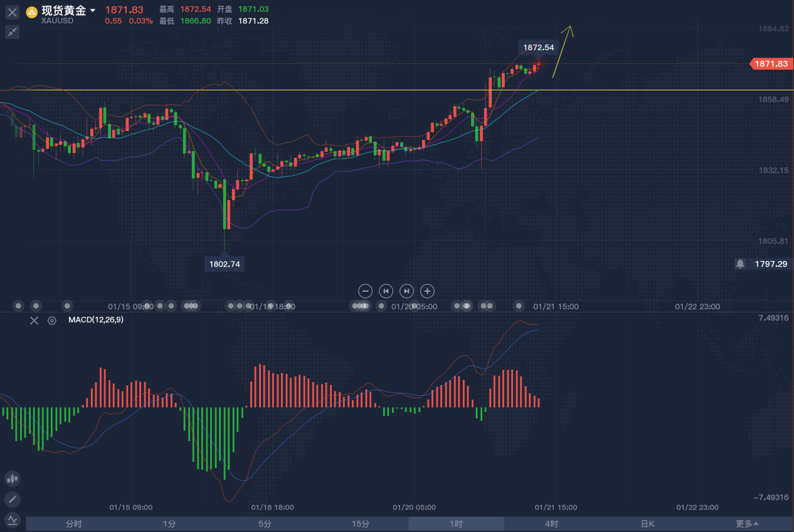The height and width of the screenshot is (532, 794).
Task: Click the leftmost event dot on timeline
Action: point(18,306)
